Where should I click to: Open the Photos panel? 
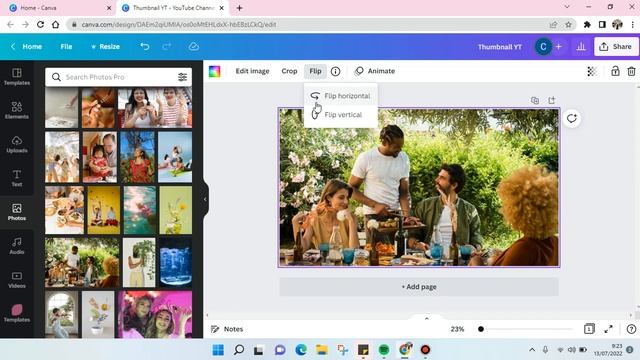point(17,212)
